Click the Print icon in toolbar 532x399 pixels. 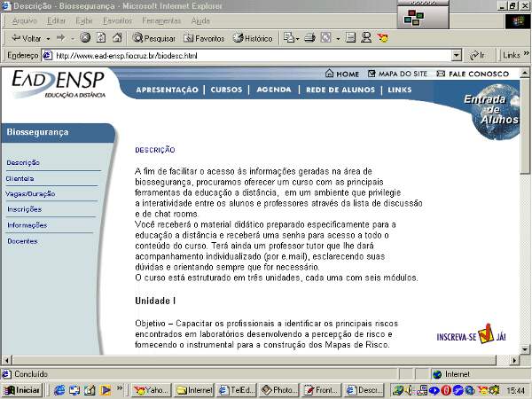(309, 38)
